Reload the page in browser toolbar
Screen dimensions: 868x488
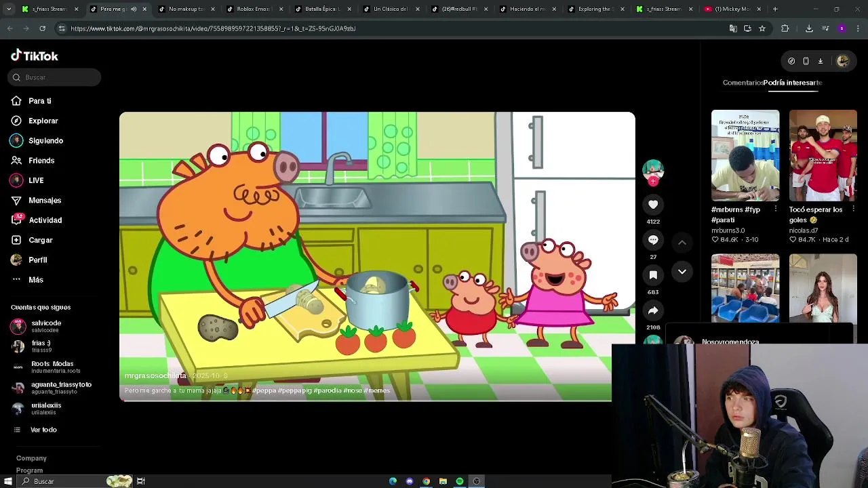click(42, 28)
